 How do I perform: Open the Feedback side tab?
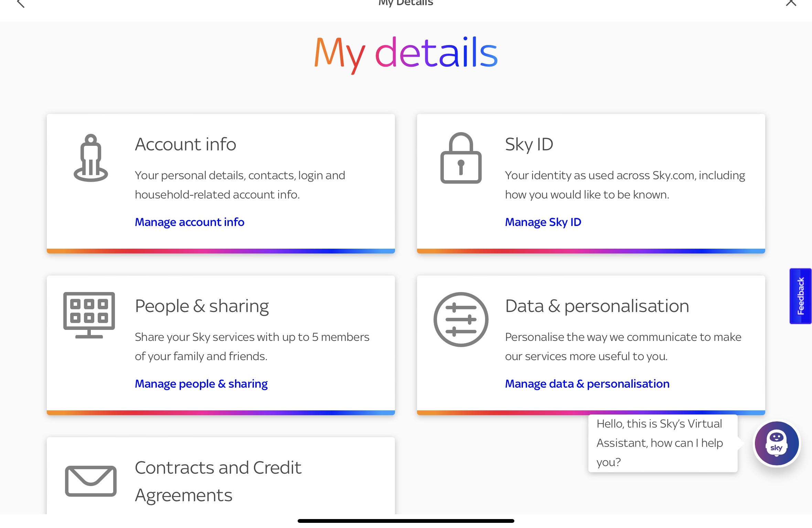pos(800,296)
